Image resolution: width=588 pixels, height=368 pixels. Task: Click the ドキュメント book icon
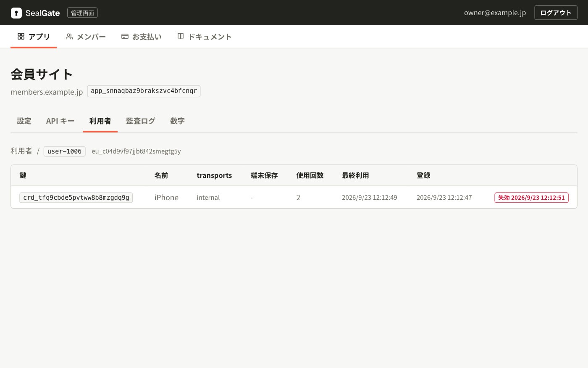(181, 37)
